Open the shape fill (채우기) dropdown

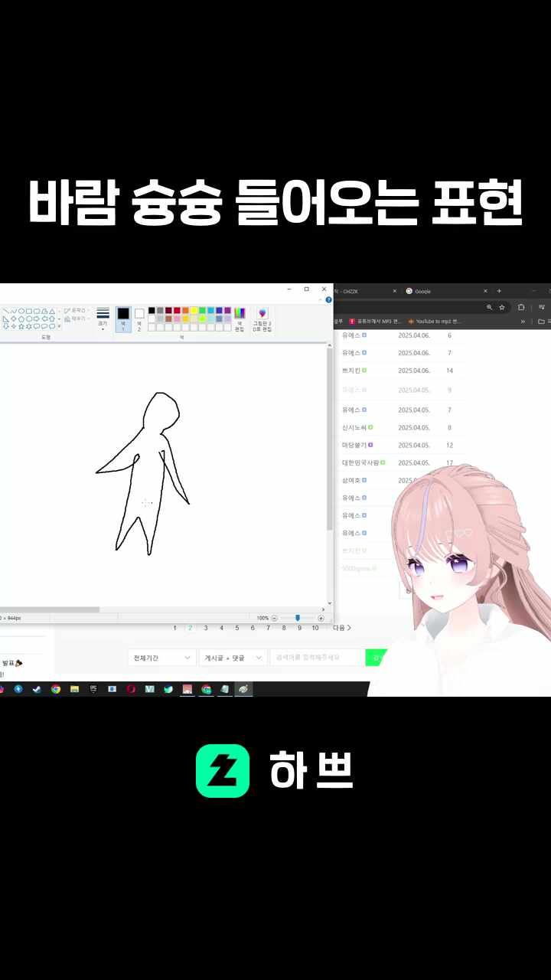click(x=77, y=318)
